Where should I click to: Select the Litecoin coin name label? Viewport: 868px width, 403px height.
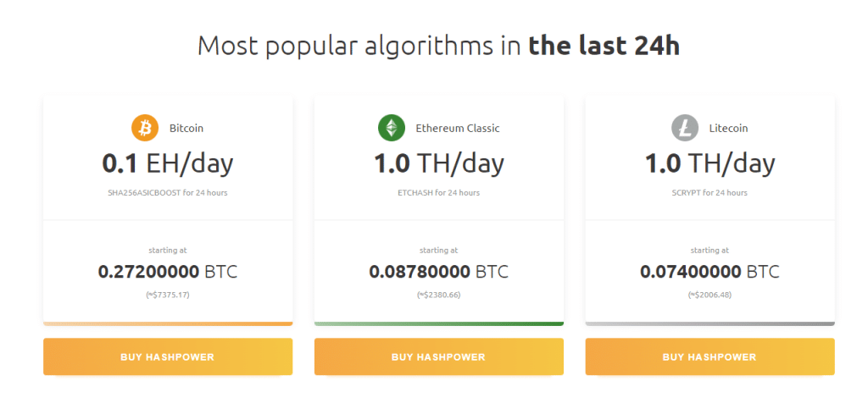[x=728, y=129]
